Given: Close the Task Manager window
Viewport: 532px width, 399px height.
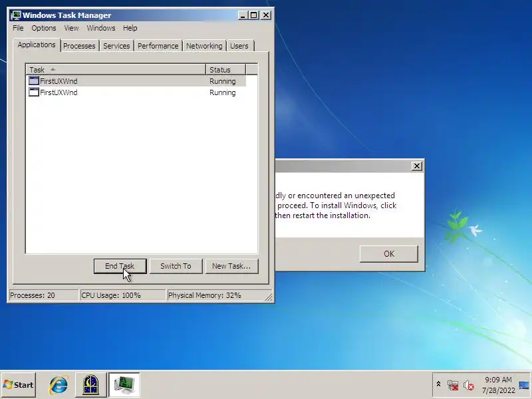Looking at the screenshot, I should tap(266, 15).
